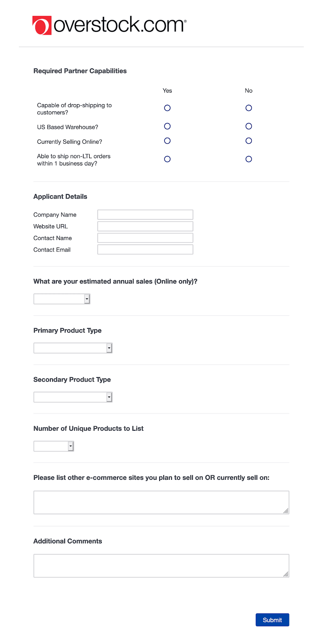316x644 pixels.
Task: Click the Overstock.com logo
Action: 109,25
